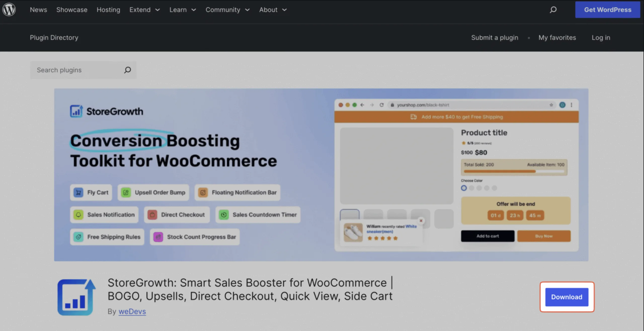The height and width of the screenshot is (331, 644).
Task: Expand the Community dropdown menu
Action: click(228, 10)
